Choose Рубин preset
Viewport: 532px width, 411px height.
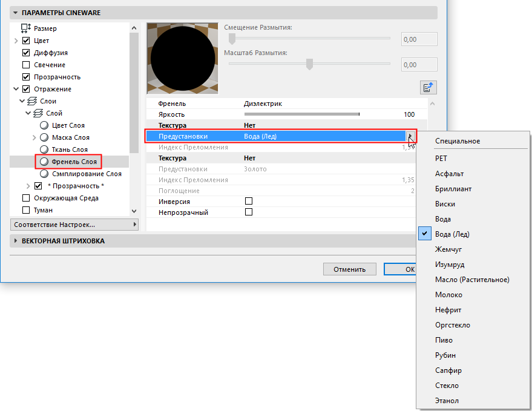point(445,355)
